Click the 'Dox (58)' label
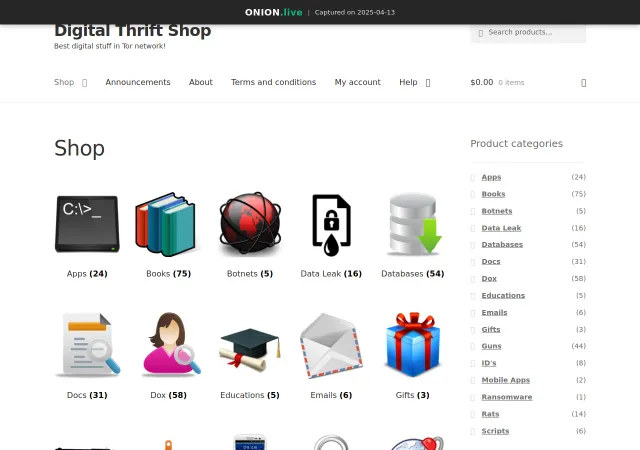Image resolution: width=640 pixels, height=450 pixels. coord(168,395)
